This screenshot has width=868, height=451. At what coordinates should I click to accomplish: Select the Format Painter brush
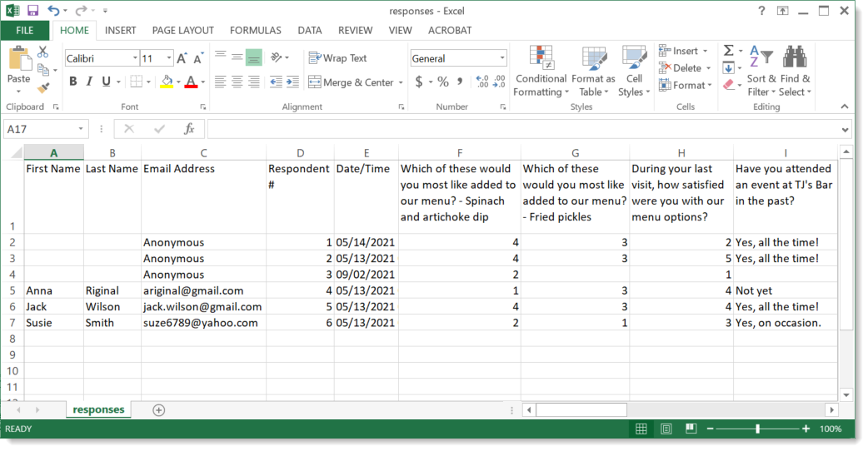(43, 87)
